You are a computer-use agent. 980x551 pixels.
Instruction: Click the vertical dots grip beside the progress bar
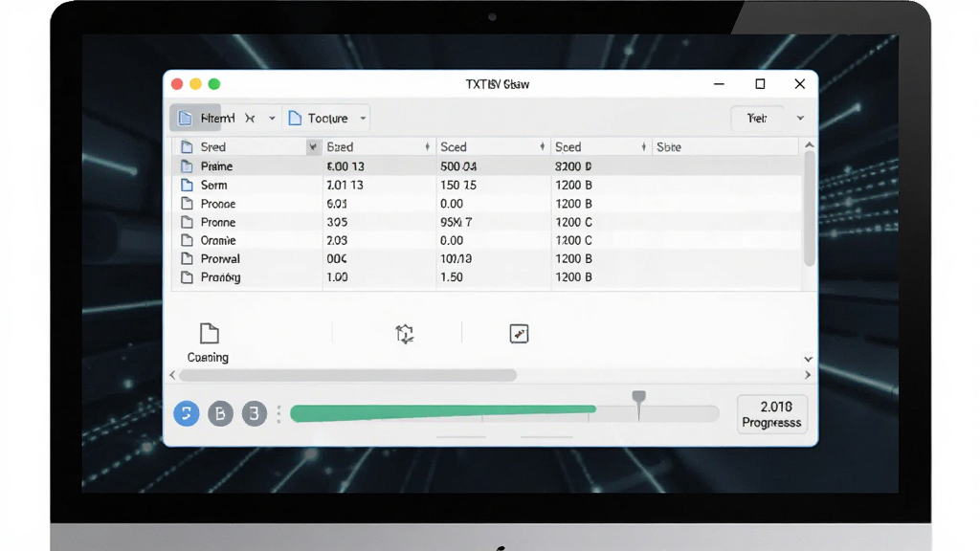tap(278, 413)
